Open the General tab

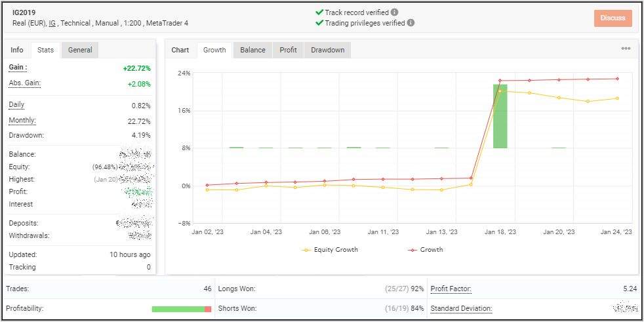click(x=80, y=50)
